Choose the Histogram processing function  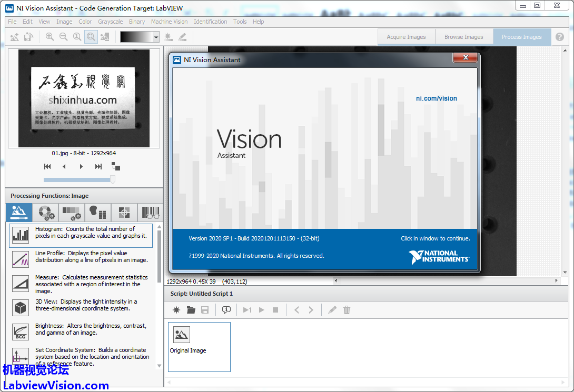(x=81, y=235)
